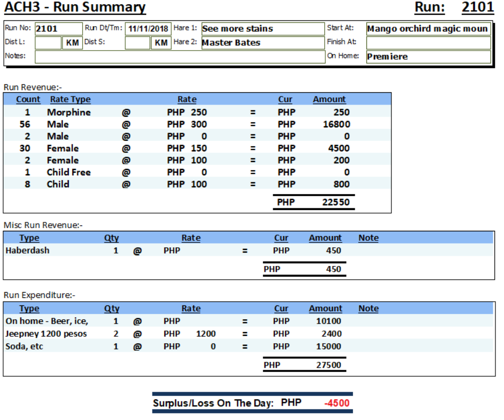
Task: Select the Morphine rate type row
Action: click(x=68, y=112)
